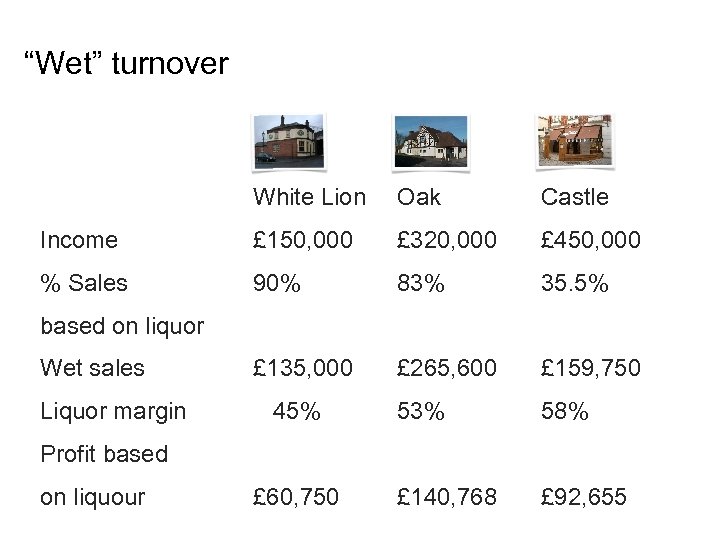Image resolution: width=720 pixels, height=540 pixels.
Task: Select the £92,655 profit figure
Action: click(x=584, y=497)
